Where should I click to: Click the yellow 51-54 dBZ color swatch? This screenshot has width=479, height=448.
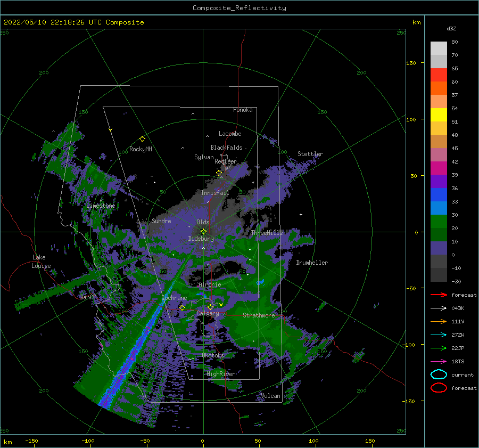click(x=439, y=115)
